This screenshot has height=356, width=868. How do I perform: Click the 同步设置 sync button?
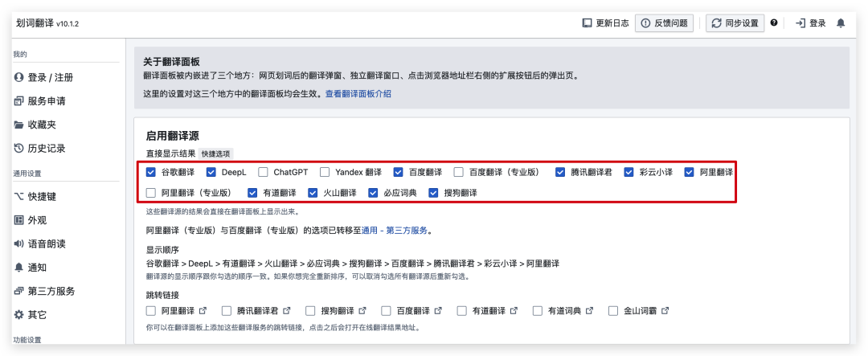[735, 23]
